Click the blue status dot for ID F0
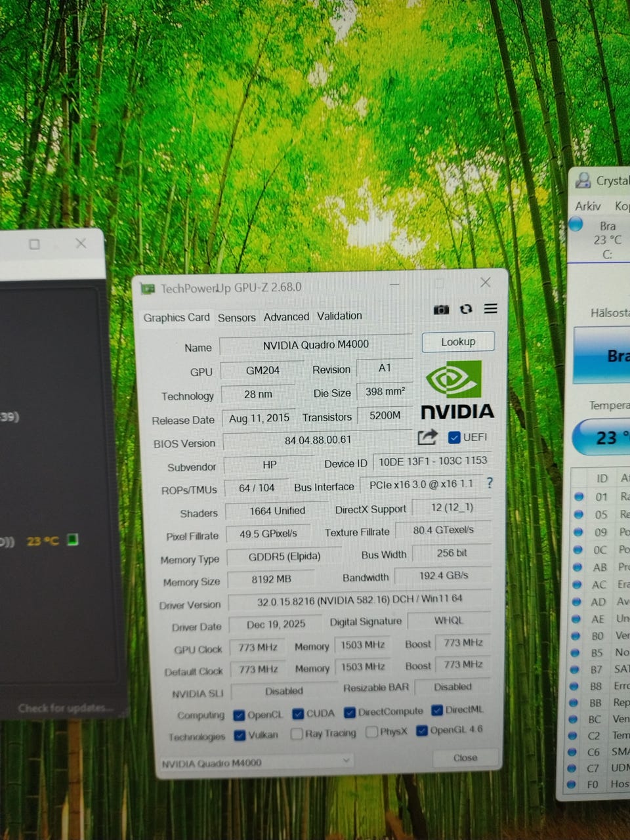 coord(572,784)
